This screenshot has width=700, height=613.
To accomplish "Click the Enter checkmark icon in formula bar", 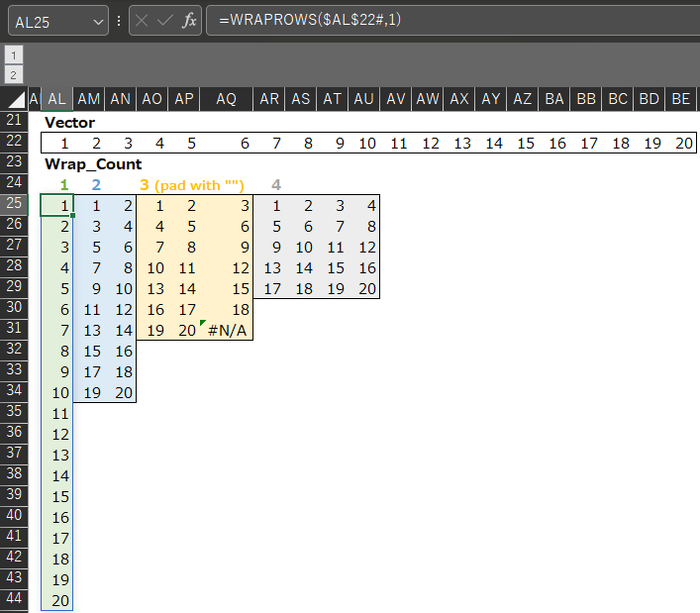I will click(165, 21).
